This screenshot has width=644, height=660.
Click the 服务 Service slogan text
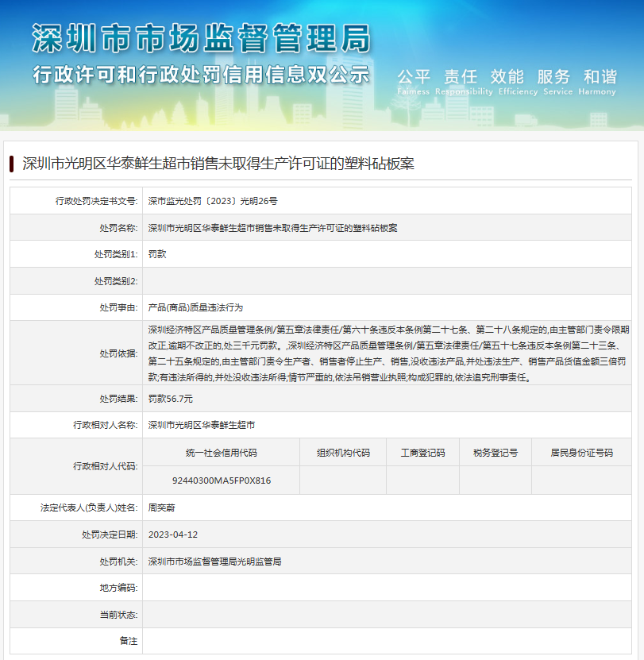click(557, 82)
